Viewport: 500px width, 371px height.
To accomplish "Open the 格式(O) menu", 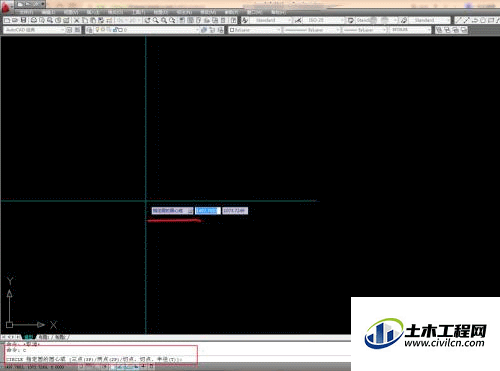I will (115, 12).
